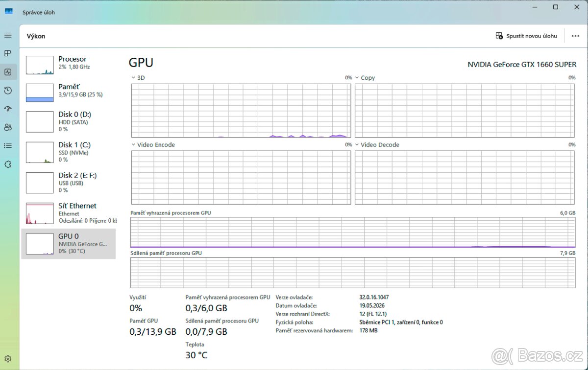Click the Spustit novou úlohu button
588x370 pixels.
point(526,36)
